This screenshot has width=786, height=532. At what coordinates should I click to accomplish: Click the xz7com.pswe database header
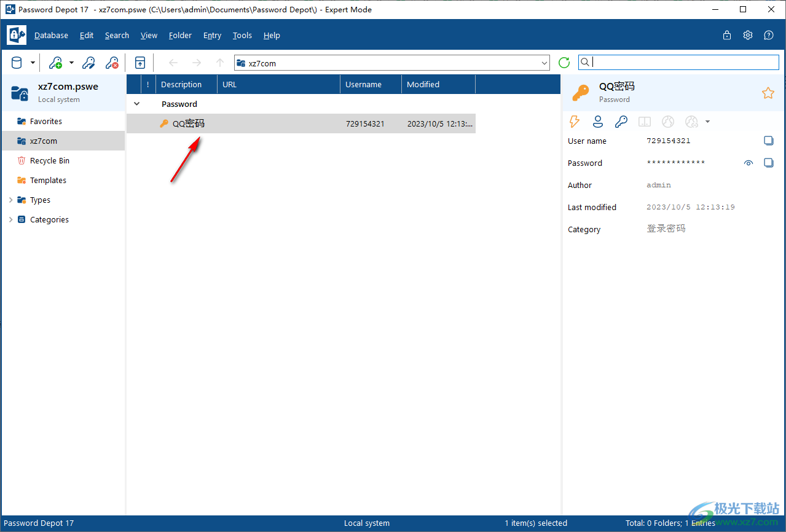click(x=63, y=93)
